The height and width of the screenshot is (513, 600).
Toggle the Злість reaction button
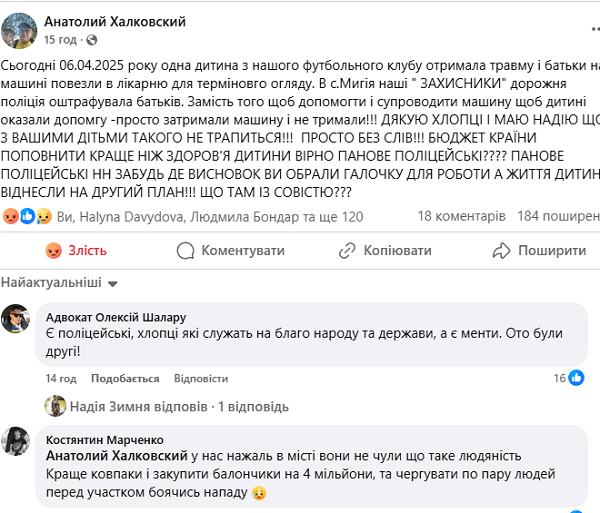pos(76,251)
